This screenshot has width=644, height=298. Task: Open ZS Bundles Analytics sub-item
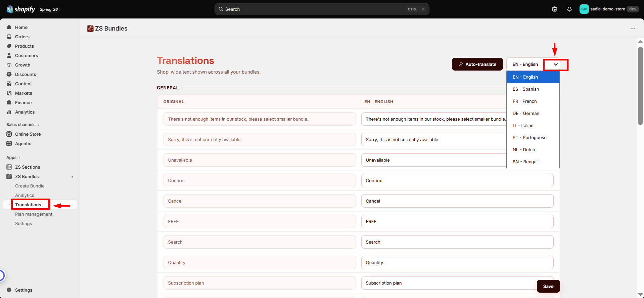(x=25, y=195)
